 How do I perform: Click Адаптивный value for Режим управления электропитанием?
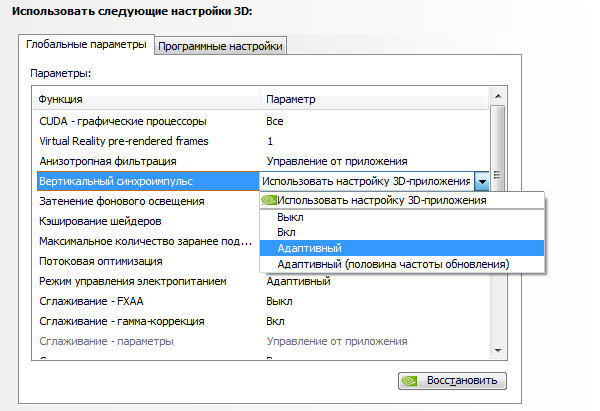coord(298,281)
